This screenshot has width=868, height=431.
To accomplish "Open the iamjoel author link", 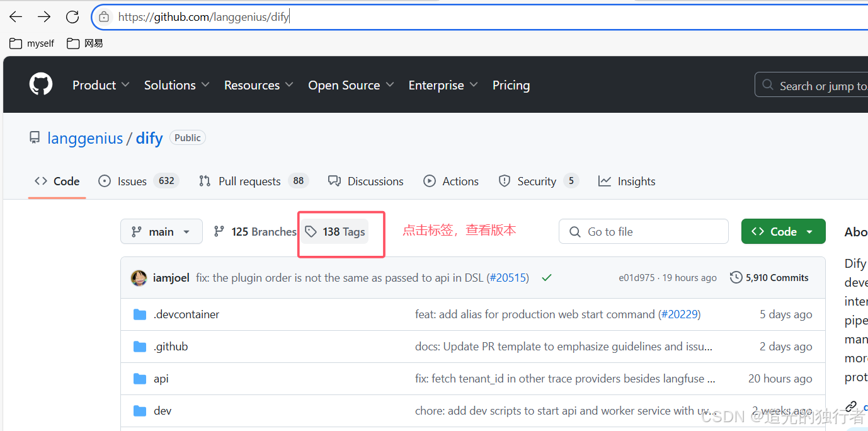I will coord(171,278).
